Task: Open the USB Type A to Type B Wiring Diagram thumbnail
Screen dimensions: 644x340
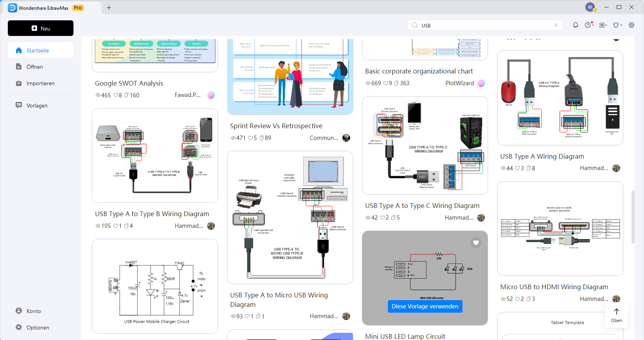Action: (x=155, y=156)
